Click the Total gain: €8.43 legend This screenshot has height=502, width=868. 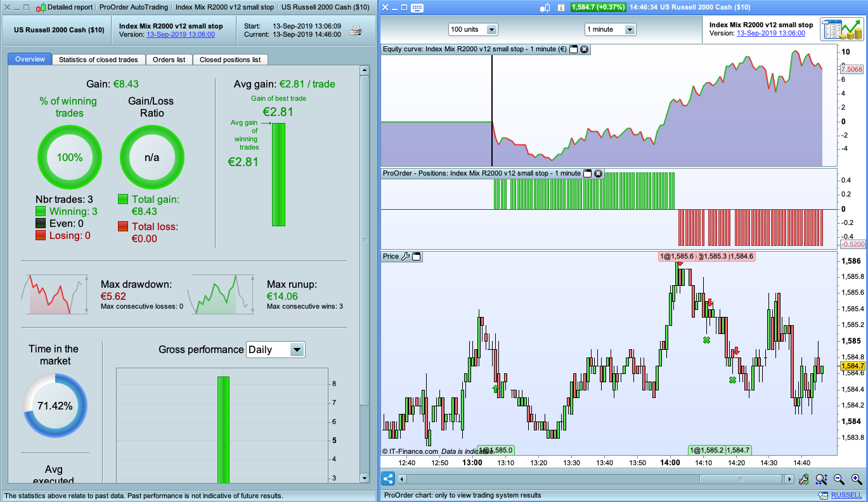coord(149,205)
